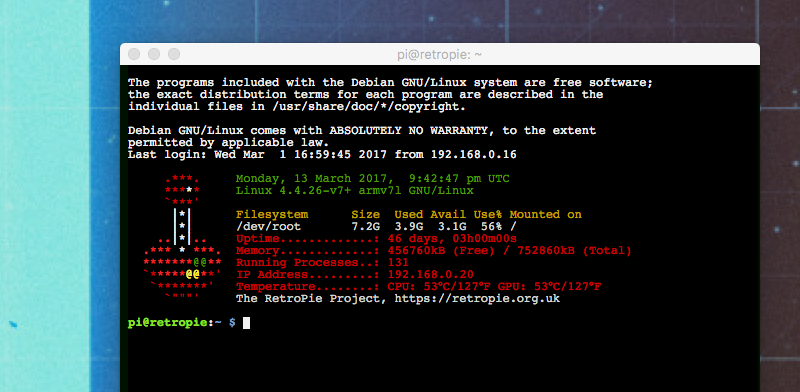Click the gray close button of terminal window
Screen dimensions: 800x392
134,54
